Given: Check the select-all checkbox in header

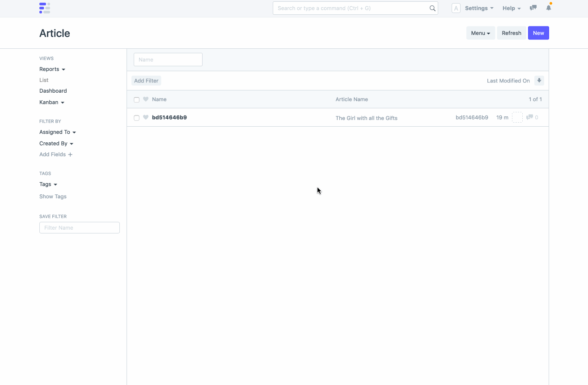Looking at the screenshot, I should [137, 100].
